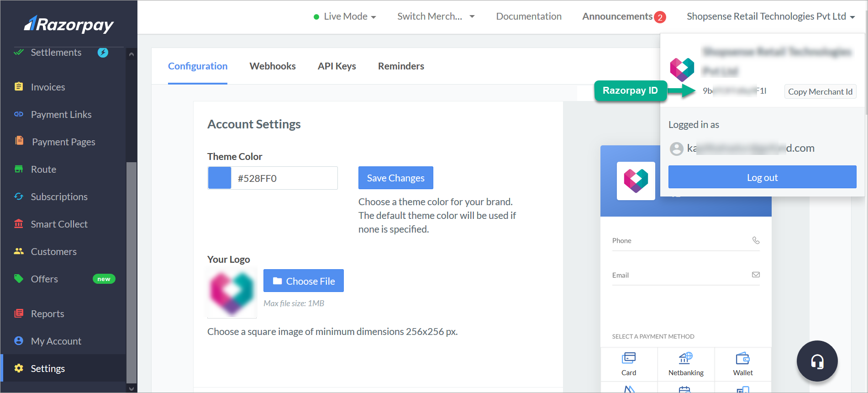The height and width of the screenshot is (393, 868).
Task: Click the announcements notification badge
Action: tap(660, 17)
